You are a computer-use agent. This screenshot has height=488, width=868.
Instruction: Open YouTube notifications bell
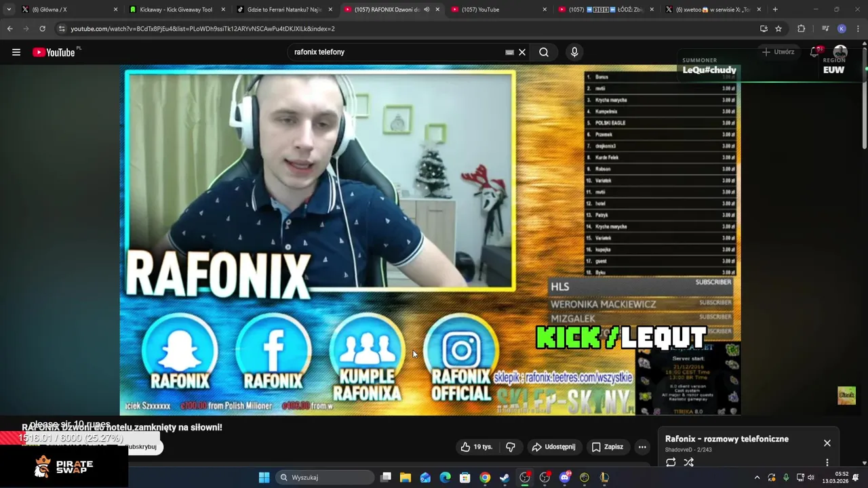click(x=815, y=52)
